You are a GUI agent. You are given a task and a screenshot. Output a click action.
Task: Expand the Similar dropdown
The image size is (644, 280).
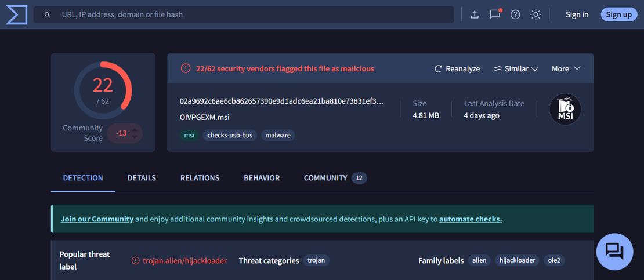point(516,68)
